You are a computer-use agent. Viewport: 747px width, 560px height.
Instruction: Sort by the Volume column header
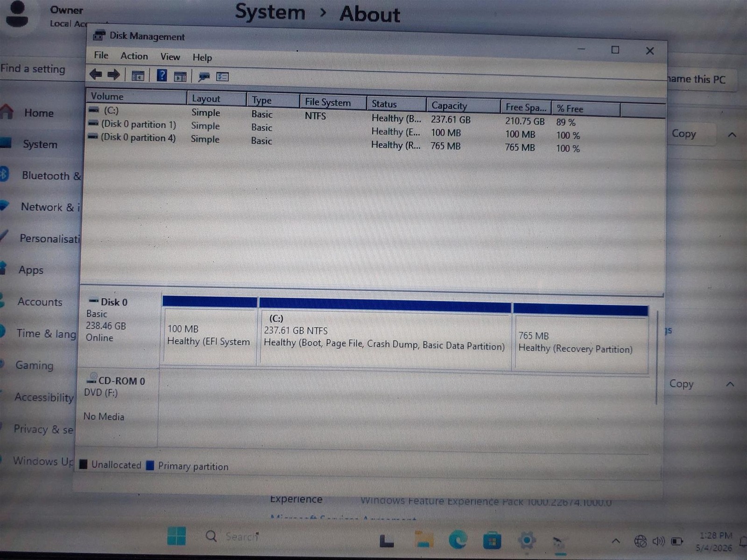tap(136, 97)
